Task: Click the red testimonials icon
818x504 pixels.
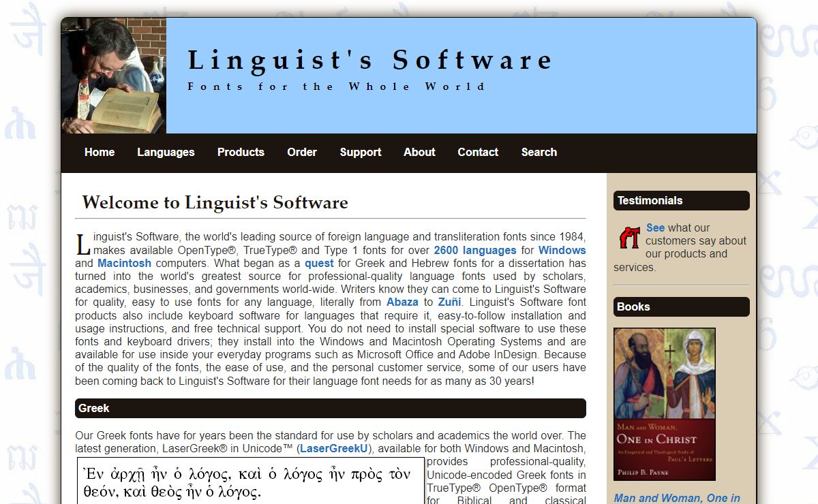Action: [x=629, y=238]
